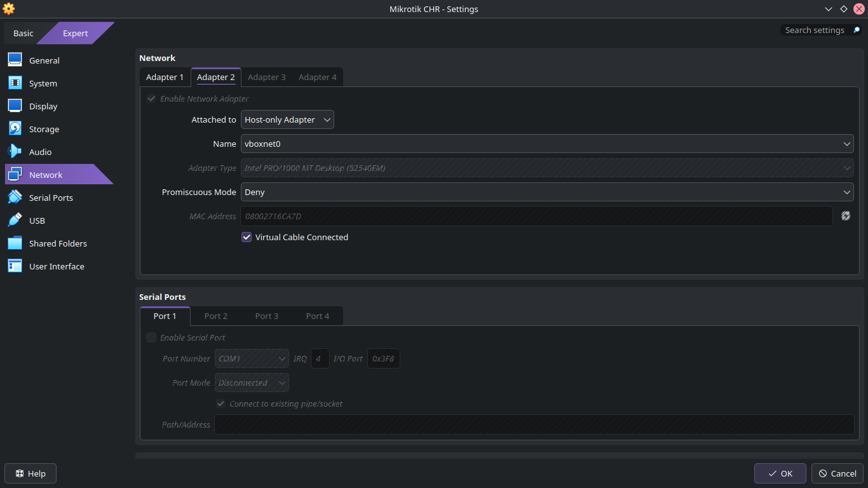Click the IRQ value field
This screenshot has width=868, height=488.
pyautogui.click(x=320, y=358)
